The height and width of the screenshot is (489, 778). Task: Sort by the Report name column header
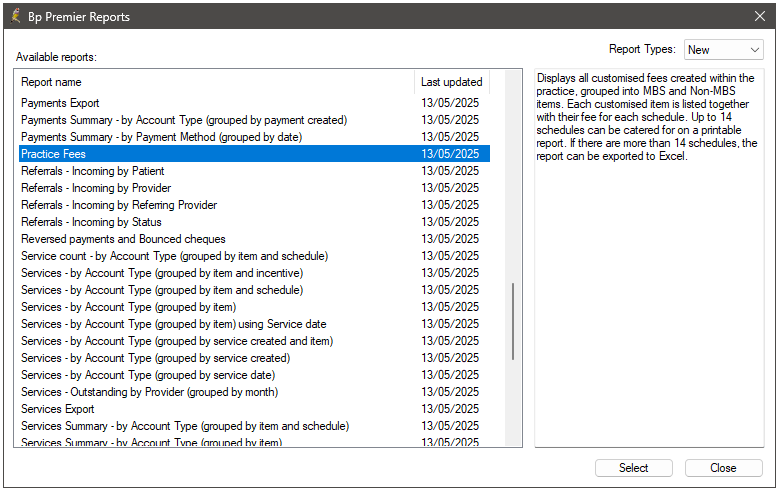(215, 82)
